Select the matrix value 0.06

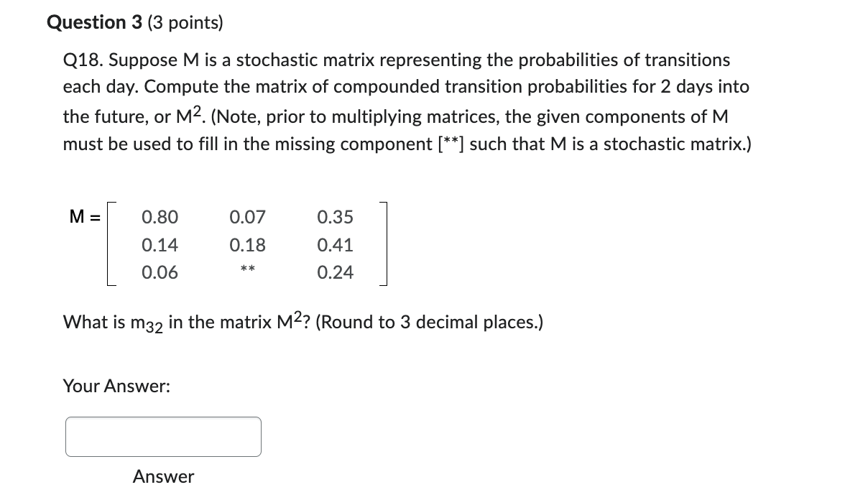point(160,272)
